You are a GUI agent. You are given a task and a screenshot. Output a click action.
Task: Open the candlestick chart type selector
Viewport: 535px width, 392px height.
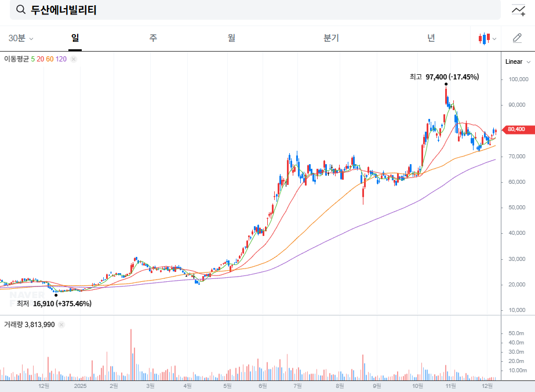point(487,39)
